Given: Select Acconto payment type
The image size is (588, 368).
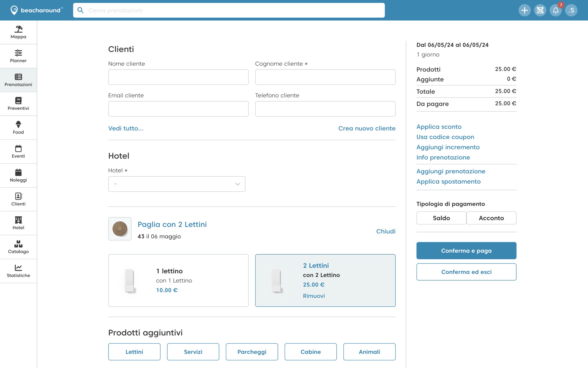Looking at the screenshot, I should click(x=491, y=218).
